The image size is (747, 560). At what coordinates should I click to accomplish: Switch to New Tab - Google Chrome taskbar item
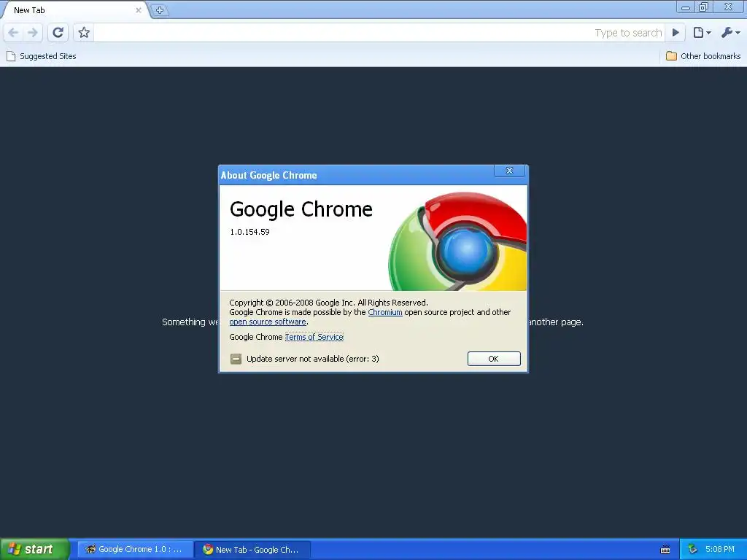point(252,549)
